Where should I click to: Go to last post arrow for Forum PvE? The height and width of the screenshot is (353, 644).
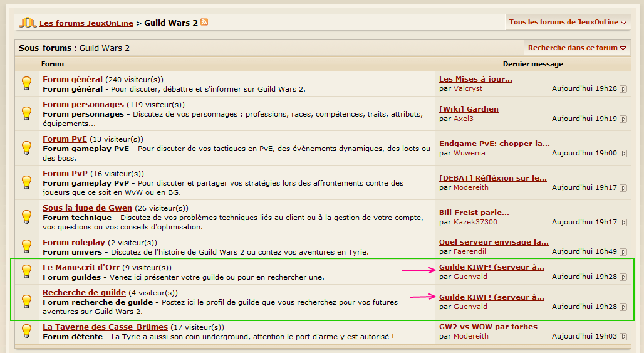(623, 153)
